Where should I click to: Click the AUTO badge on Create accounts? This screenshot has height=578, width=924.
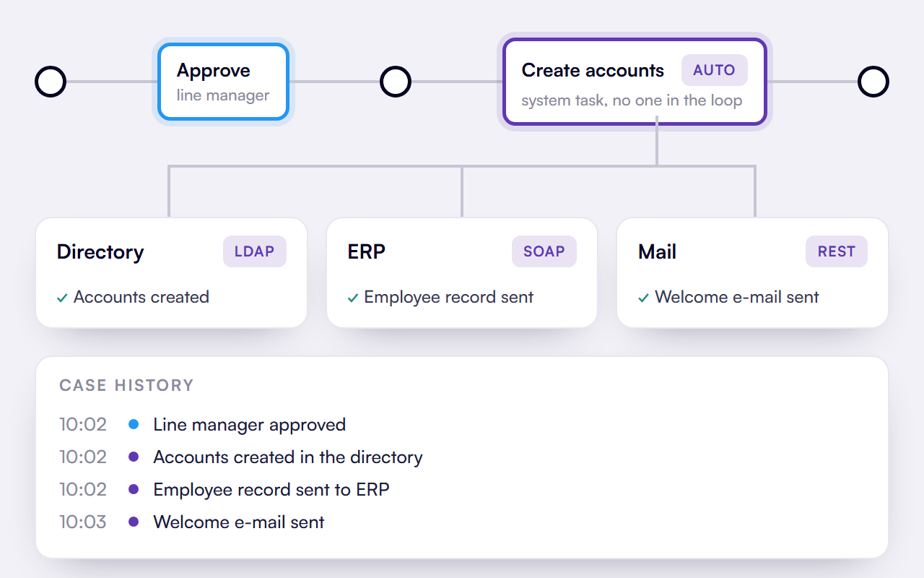[x=714, y=70]
